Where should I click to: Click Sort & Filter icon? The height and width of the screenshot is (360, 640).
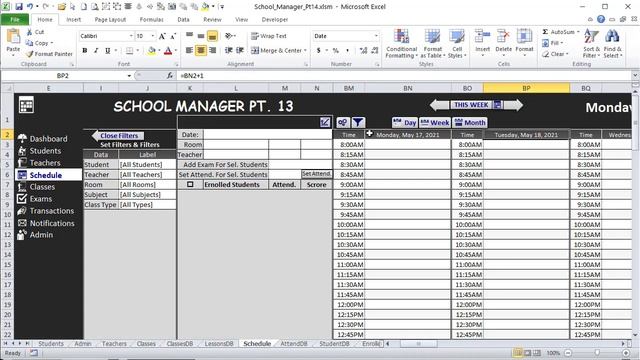tap(591, 36)
